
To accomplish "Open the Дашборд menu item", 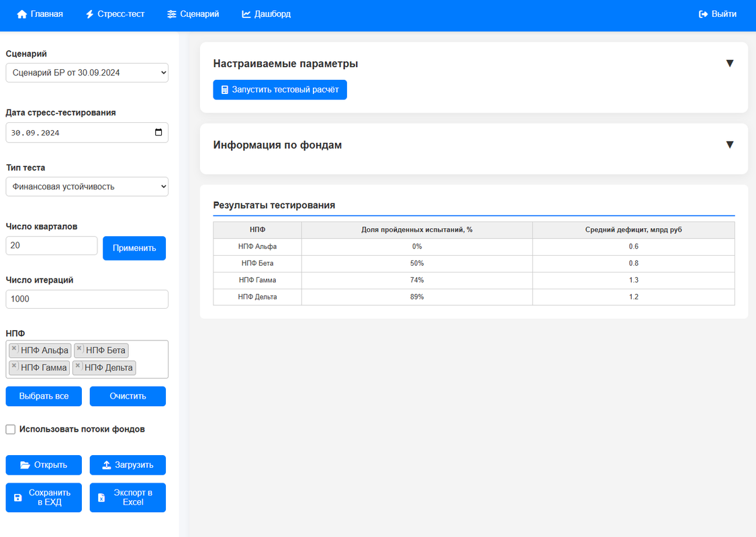I will [266, 15].
